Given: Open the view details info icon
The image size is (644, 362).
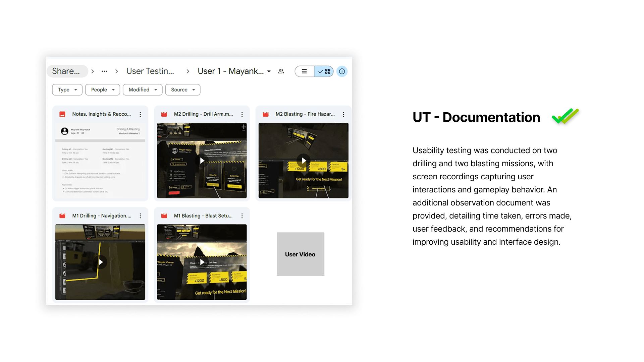Looking at the screenshot, I should click(342, 71).
